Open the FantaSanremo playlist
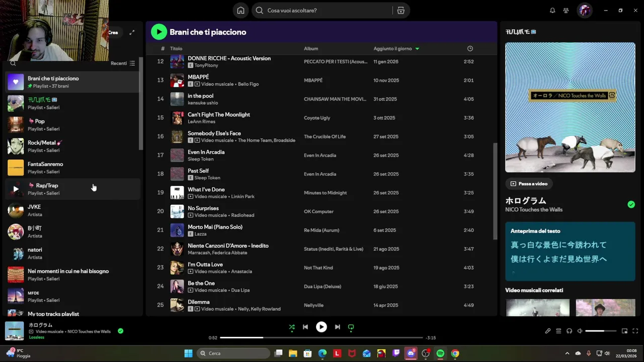The width and height of the screenshot is (644, 362). coord(73,167)
